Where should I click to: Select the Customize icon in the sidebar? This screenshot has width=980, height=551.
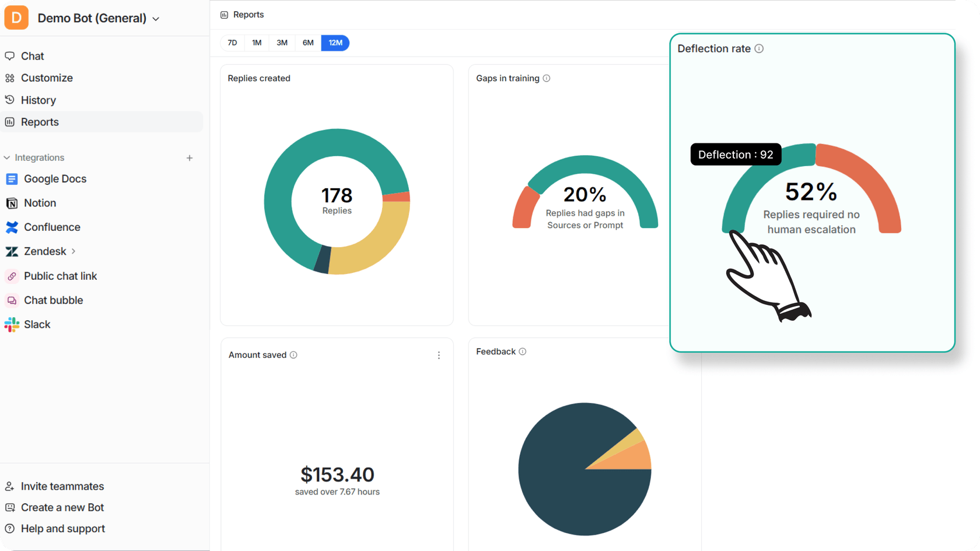click(x=10, y=78)
